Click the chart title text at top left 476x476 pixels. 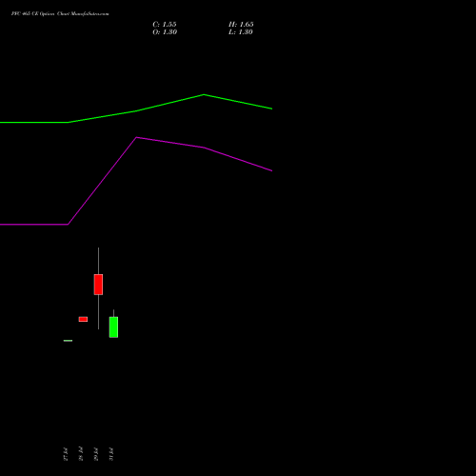[x=60, y=14]
